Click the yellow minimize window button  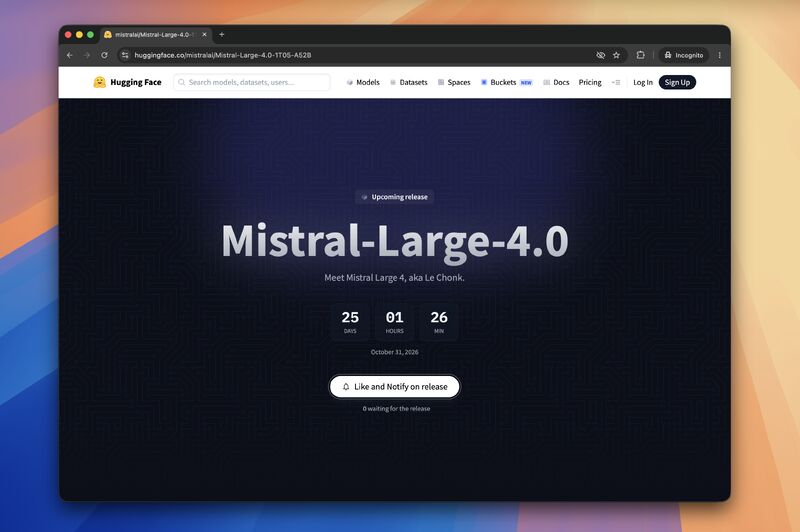[79, 35]
